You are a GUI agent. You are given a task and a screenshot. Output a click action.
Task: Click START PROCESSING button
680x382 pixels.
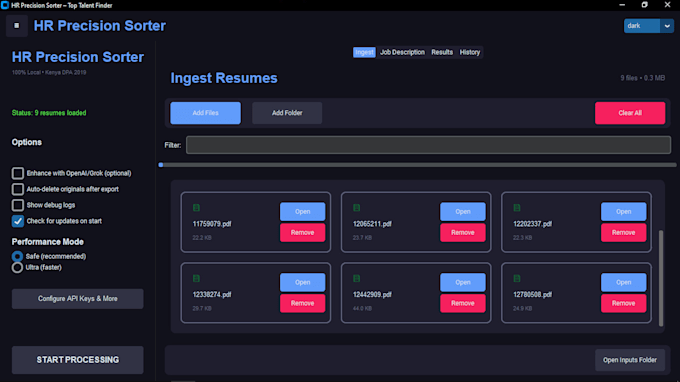78,360
